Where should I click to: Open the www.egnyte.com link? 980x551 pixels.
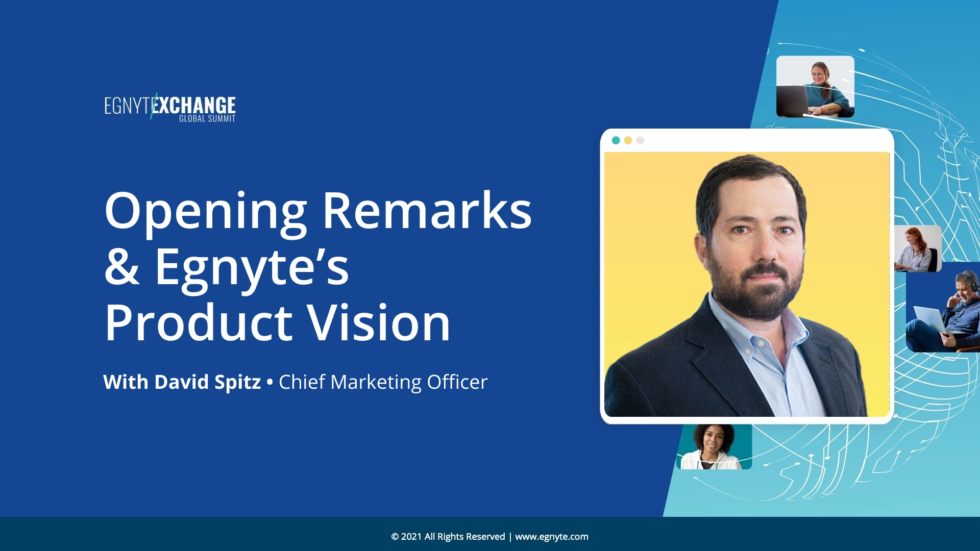(x=551, y=536)
